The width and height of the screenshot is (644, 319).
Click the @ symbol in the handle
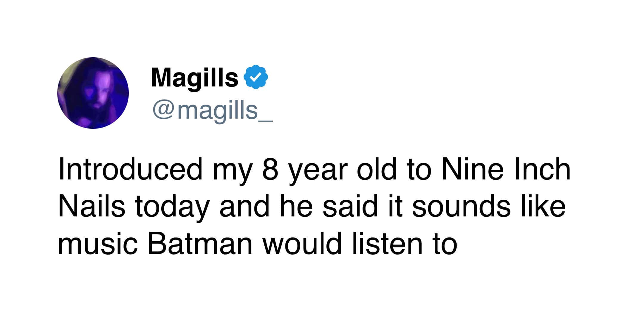click(x=163, y=111)
